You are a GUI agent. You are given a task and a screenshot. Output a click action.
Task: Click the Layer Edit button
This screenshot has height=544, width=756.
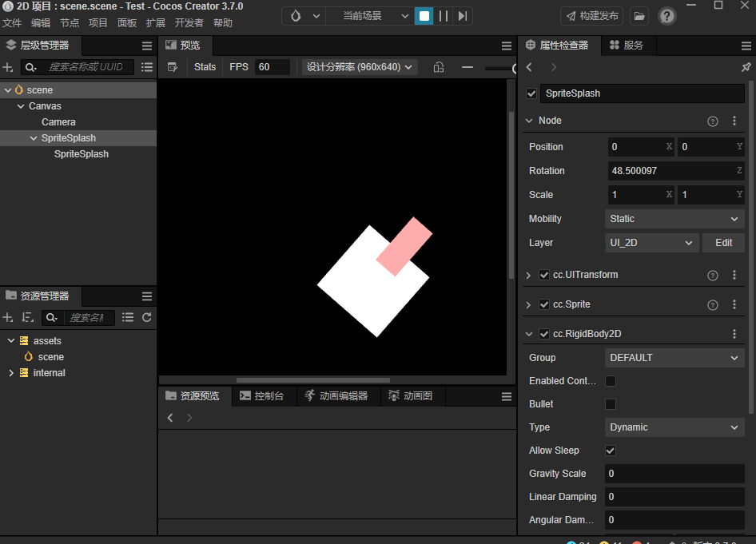723,243
